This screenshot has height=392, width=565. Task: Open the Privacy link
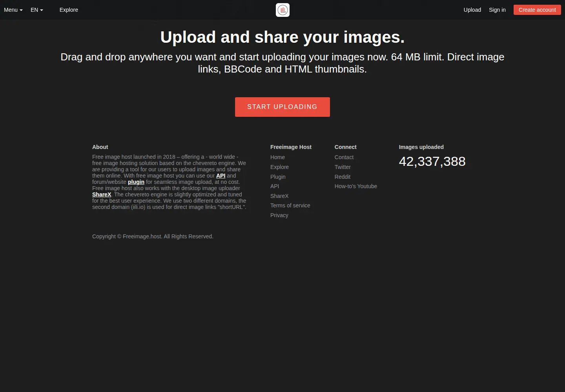[x=279, y=215]
